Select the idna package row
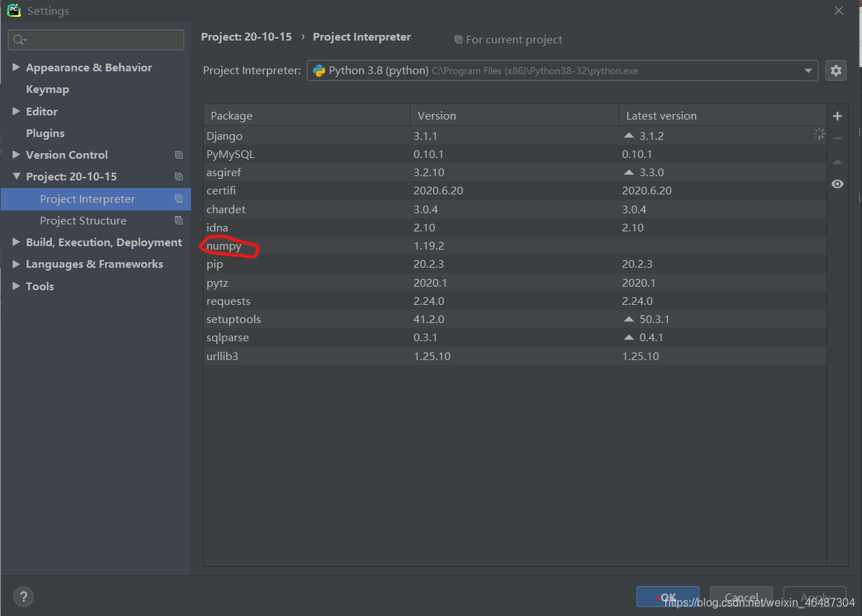Screen dimensions: 862x616 pos(515,227)
